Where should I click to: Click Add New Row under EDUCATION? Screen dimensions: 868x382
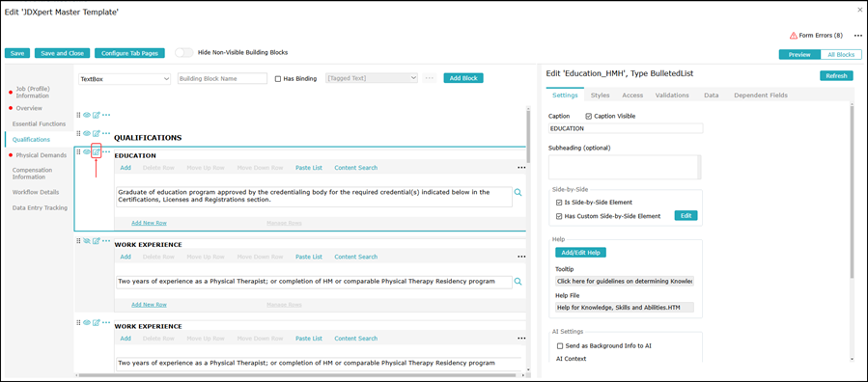pos(149,223)
